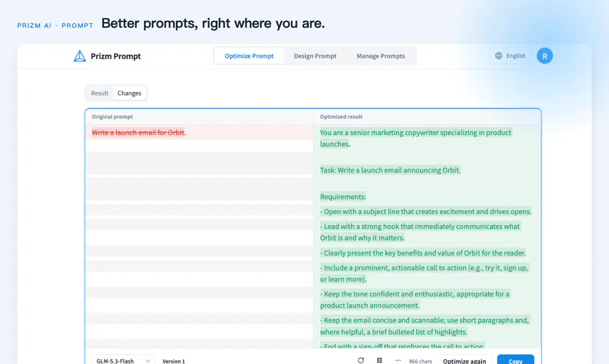Click the 'Optimized result' column header
Viewport: 609px width, 364px height.
pos(341,117)
